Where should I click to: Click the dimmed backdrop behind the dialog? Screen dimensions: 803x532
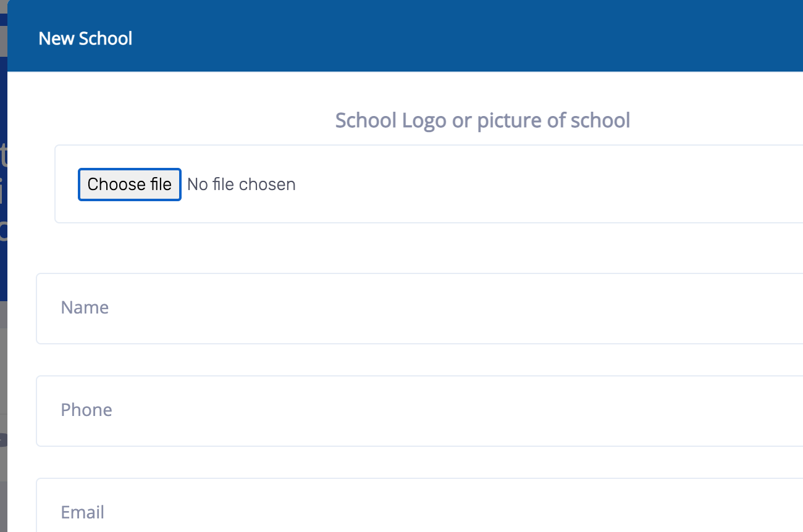pyautogui.click(x=3, y=370)
